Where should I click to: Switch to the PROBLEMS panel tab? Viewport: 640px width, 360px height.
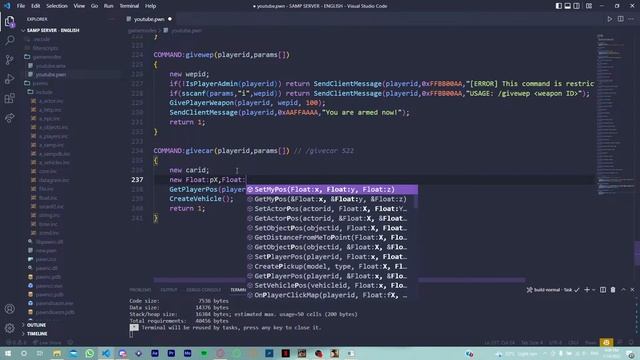click(x=140, y=290)
